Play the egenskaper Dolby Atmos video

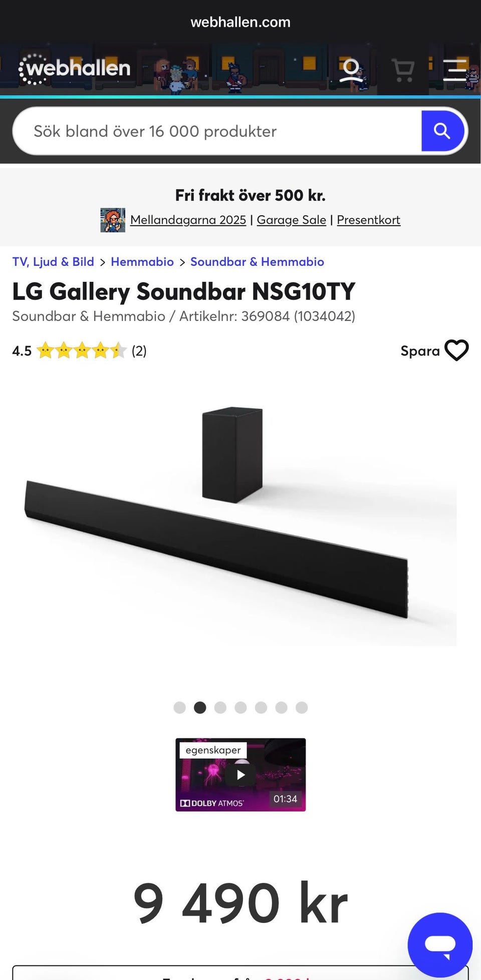(x=241, y=774)
